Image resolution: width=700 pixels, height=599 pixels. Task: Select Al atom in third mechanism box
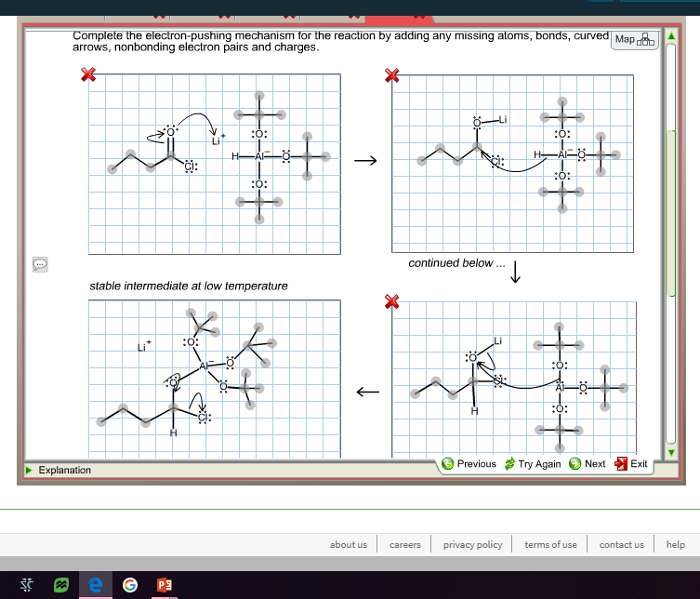pyautogui.click(x=560, y=388)
